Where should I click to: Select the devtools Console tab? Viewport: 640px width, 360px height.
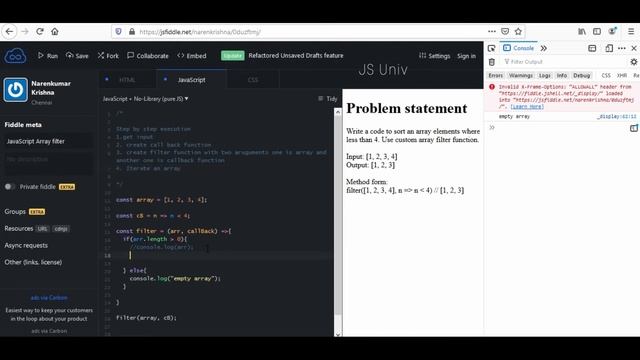coord(519,48)
